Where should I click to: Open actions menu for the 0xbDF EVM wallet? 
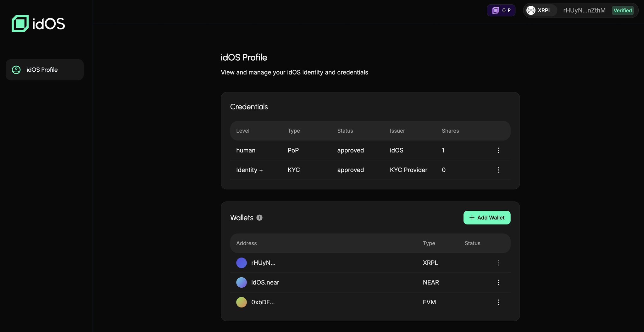pos(498,302)
